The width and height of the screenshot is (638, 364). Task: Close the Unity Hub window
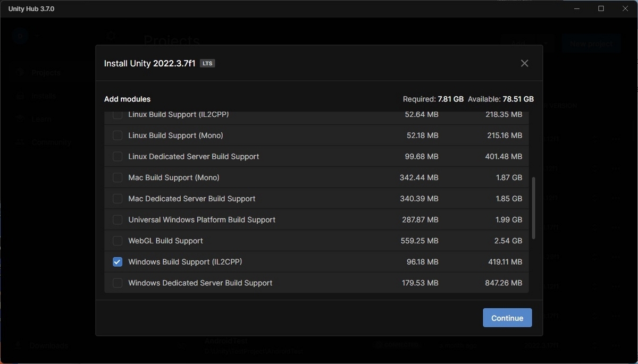point(625,9)
